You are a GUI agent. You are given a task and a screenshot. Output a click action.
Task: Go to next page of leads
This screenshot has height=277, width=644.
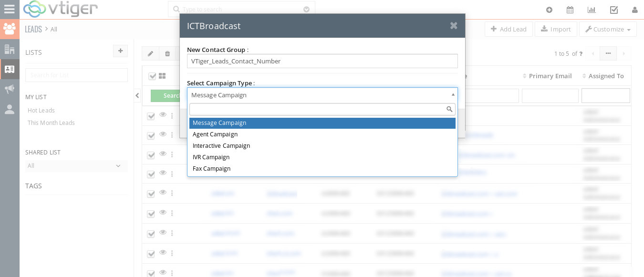click(624, 53)
